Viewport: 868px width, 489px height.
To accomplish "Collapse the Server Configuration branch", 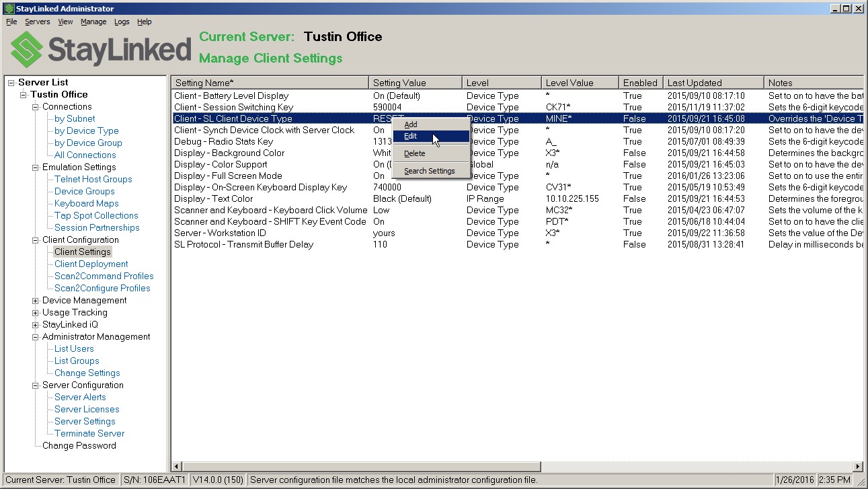I will pyautogui.click(x=36, y=385).
